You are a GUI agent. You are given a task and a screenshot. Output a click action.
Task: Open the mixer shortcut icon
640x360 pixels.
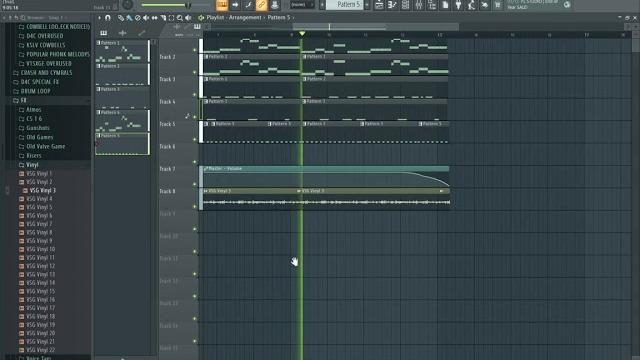419,5
